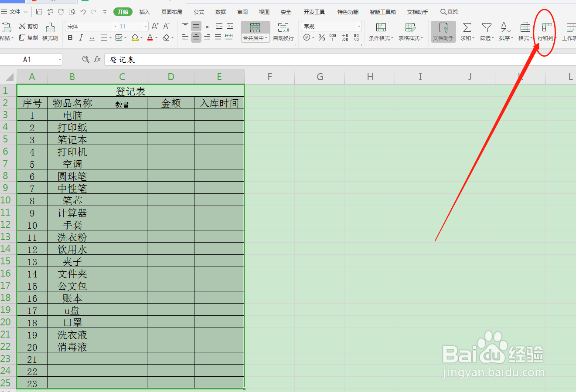The height and width of the screenshot is (392, 576).
Task: Decrease indent icon
Action: click(x=219, y=27)
